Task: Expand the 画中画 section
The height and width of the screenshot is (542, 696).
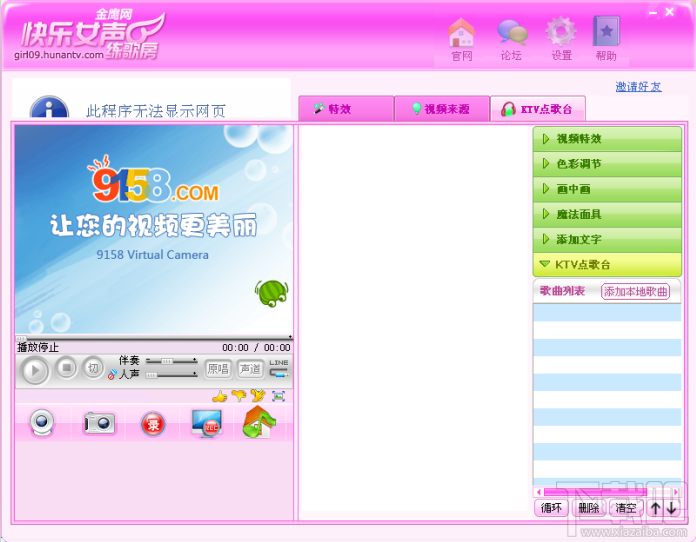Action: click(x=607, y=190)
